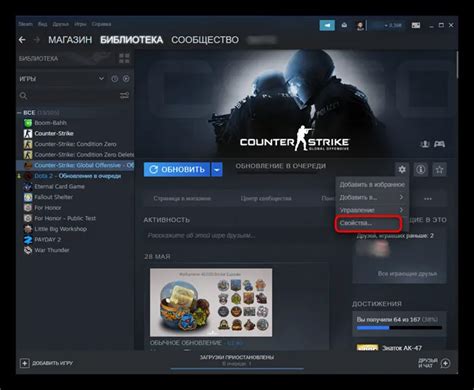This screenshot has width=474, height=390.
Task: Click the controller support icon on banner
Action: pos(439,144)
